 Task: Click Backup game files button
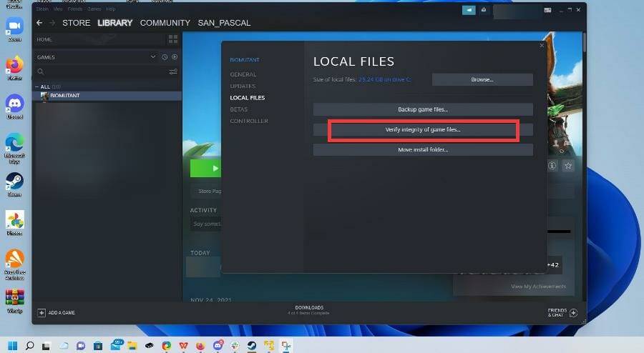423,109
